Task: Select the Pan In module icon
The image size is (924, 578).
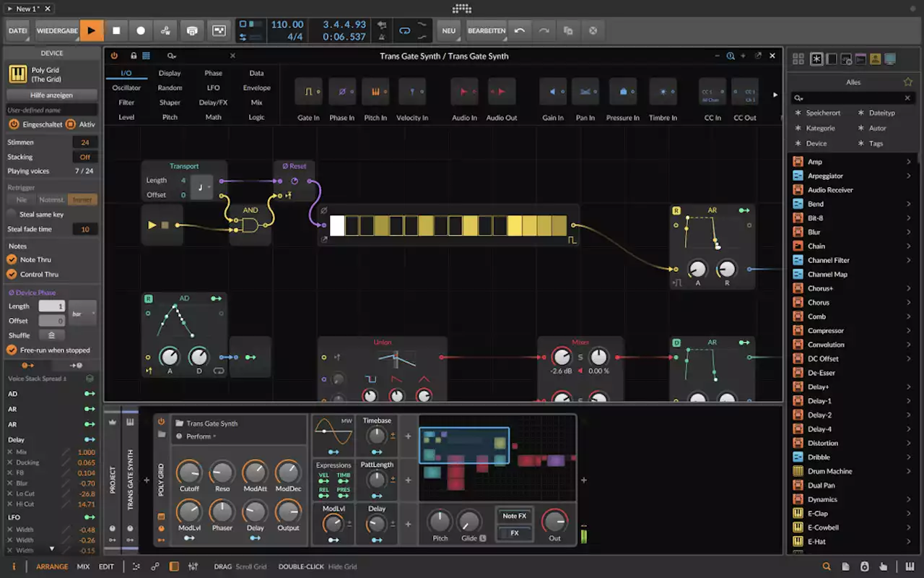Action: click(585, 92)
